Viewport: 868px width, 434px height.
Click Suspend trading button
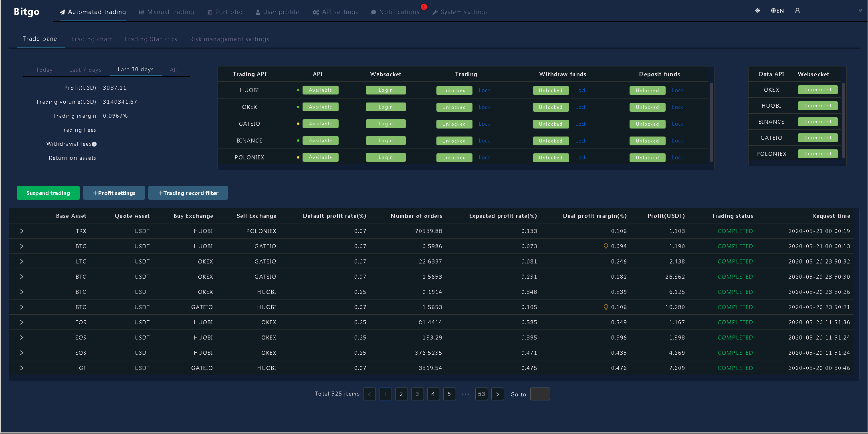tap(48, 193)
